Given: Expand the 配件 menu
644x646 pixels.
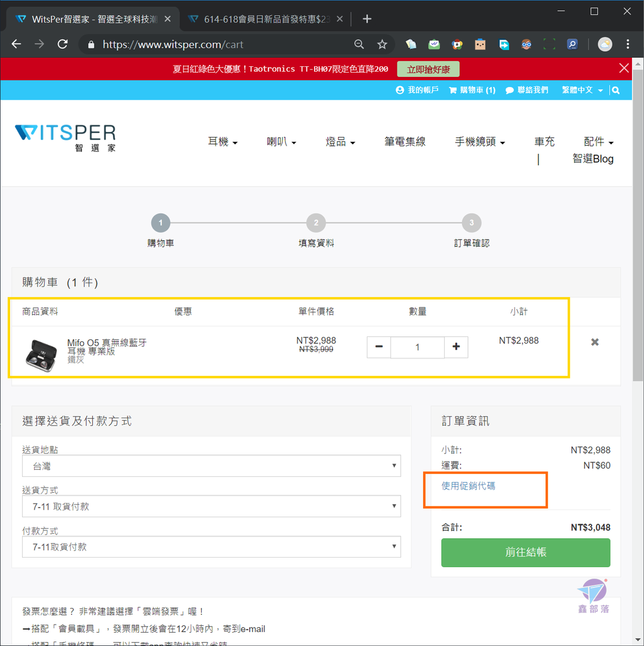Looking at the screenshot, I should (599, 142).
